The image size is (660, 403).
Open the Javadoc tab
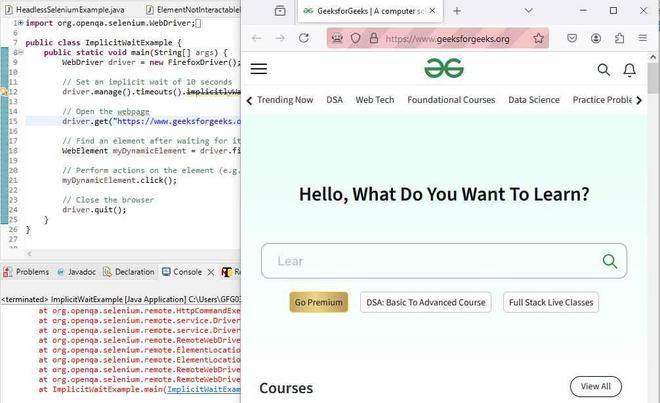pos(77,272)
